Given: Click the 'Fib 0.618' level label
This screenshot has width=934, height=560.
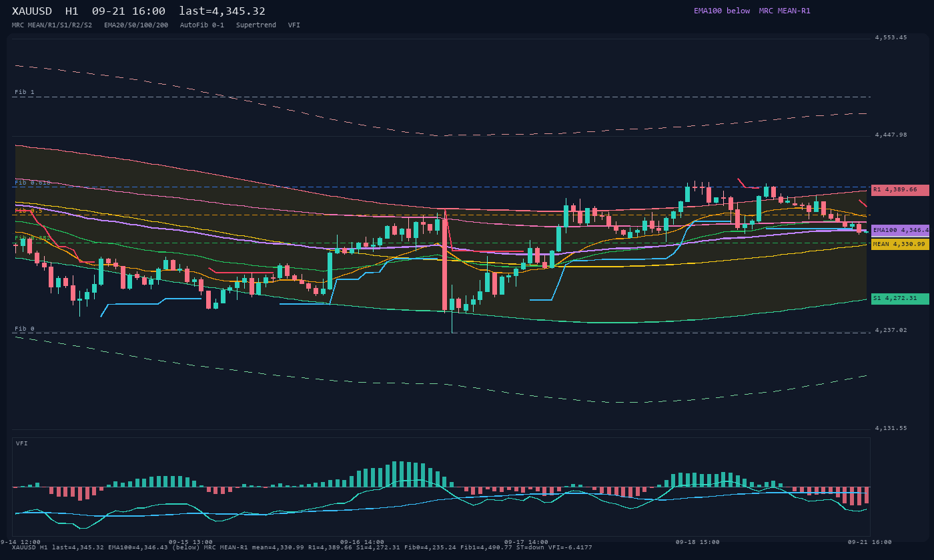Looking at the screenshot, I should click(33, 183).
